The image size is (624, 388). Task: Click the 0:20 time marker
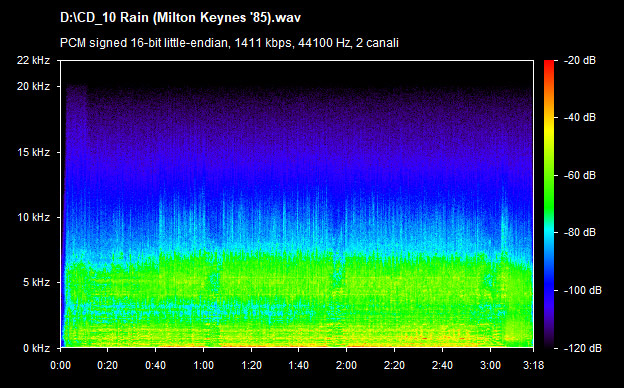(x=108, y=365)
